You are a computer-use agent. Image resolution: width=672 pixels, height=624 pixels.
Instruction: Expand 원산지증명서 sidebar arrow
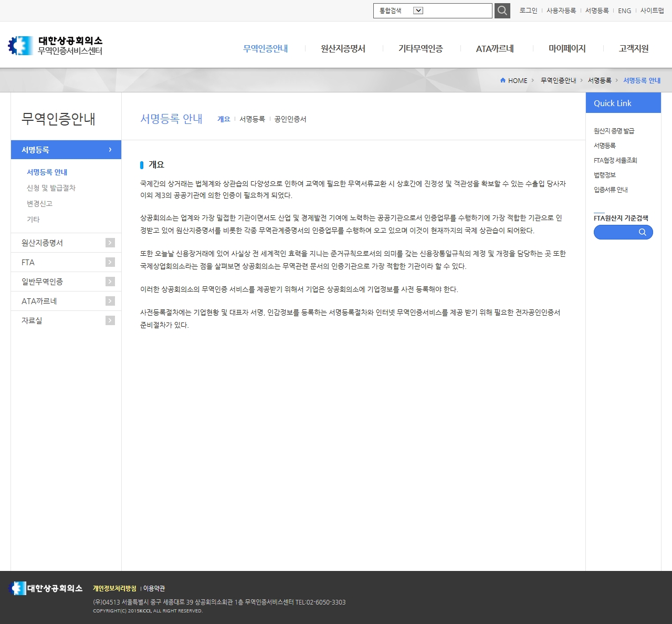click(110, 243)
